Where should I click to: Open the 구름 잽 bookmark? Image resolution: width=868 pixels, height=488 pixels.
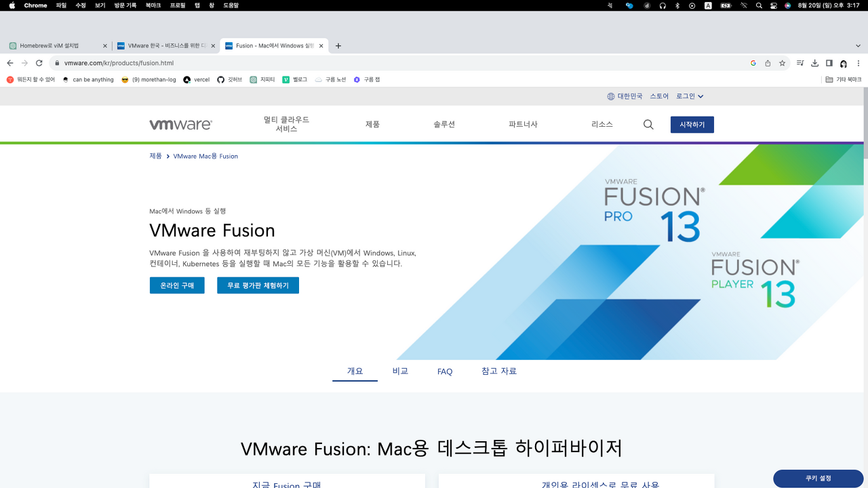367,79
